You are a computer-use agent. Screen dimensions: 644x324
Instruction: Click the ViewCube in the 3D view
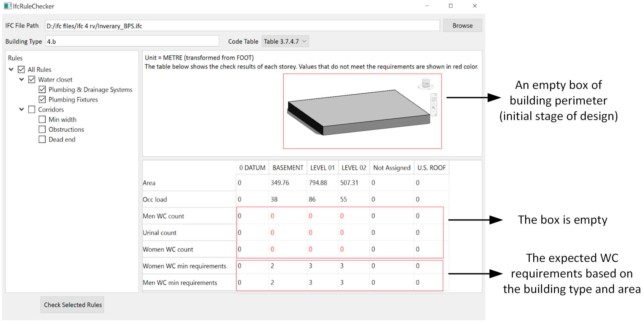click(426, 83)
